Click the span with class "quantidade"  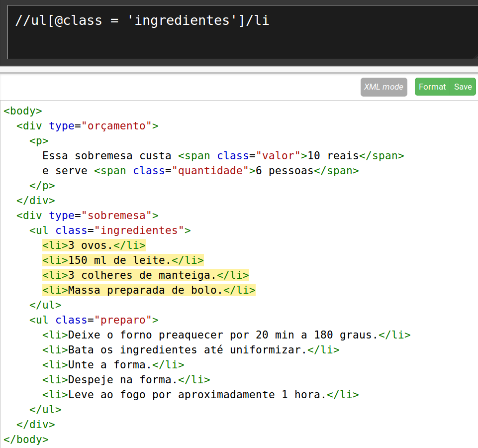click(x=226, y=171)
